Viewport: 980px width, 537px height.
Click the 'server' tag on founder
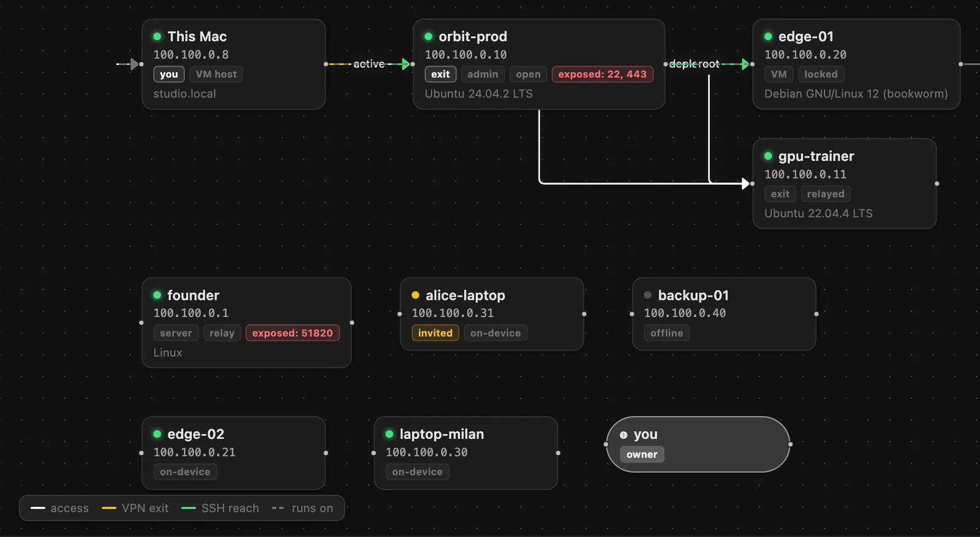[x=176, y=333]
